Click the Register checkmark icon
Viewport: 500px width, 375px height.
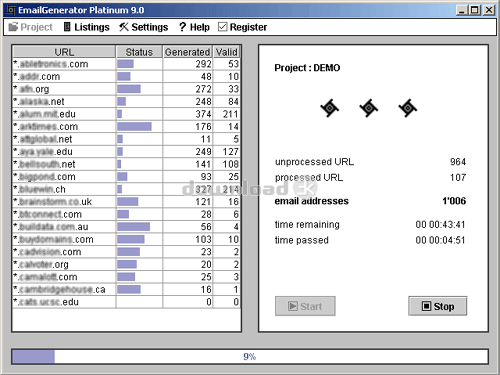pyautogui.click(x=222, y=27)
